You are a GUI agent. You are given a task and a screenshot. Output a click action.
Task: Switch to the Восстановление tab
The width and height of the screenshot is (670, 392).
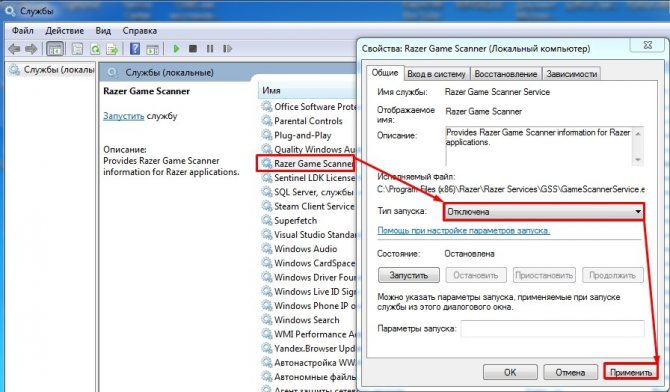pyautogui.click(x=506, y=74)
